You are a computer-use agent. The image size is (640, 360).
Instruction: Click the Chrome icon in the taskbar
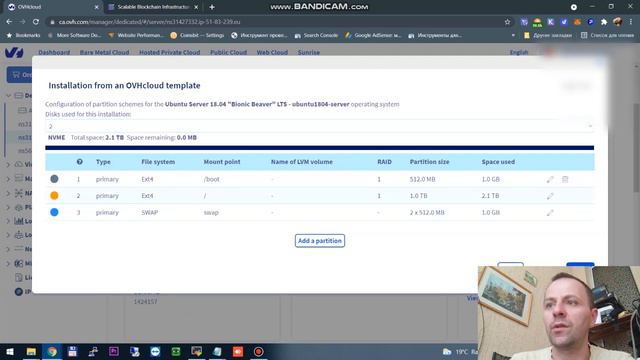52,351
